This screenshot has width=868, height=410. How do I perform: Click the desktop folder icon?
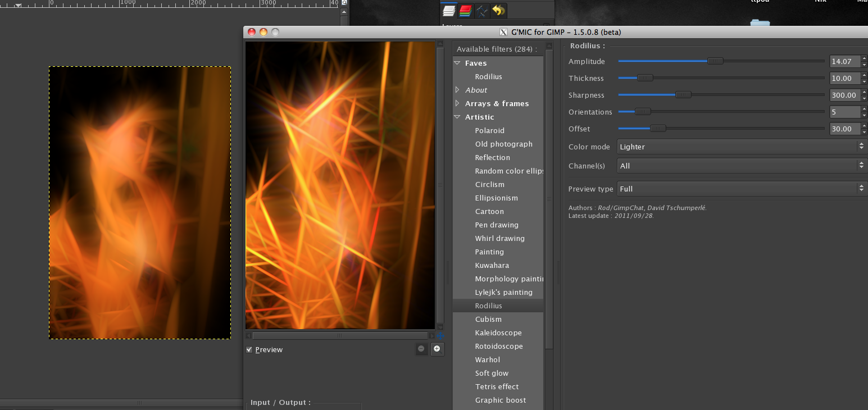(x=760, y=24)
